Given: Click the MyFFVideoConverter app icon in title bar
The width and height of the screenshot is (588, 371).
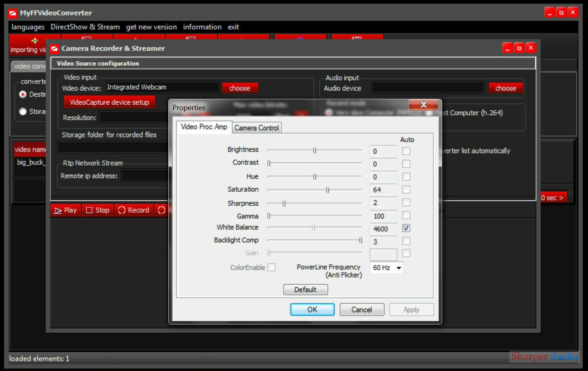Looking at the screenshot, I should [x=13, y=13].
